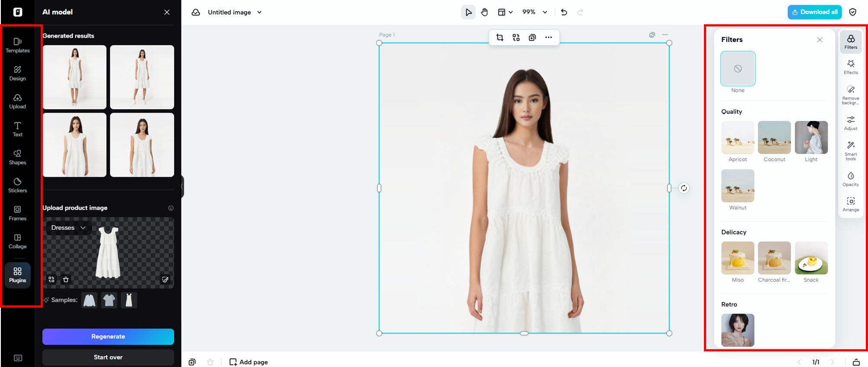Open the Adjust tab
The image size is (868, 367).
[x=851, y=123]
